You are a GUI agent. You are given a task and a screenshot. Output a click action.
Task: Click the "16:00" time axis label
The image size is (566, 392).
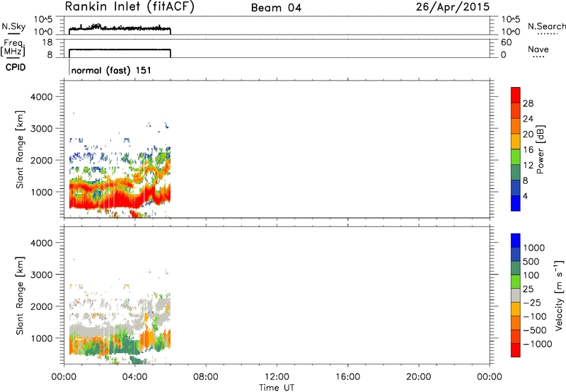coord(347,377)
